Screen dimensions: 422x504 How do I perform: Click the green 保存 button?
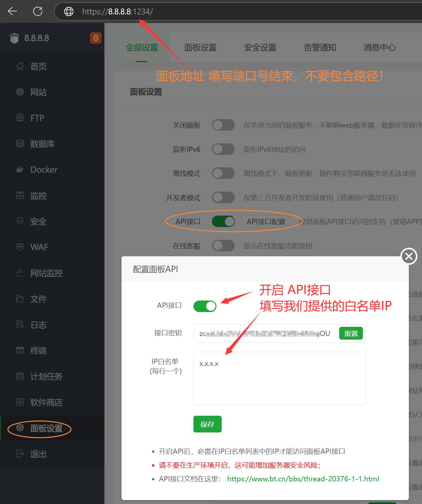point(207,424)
